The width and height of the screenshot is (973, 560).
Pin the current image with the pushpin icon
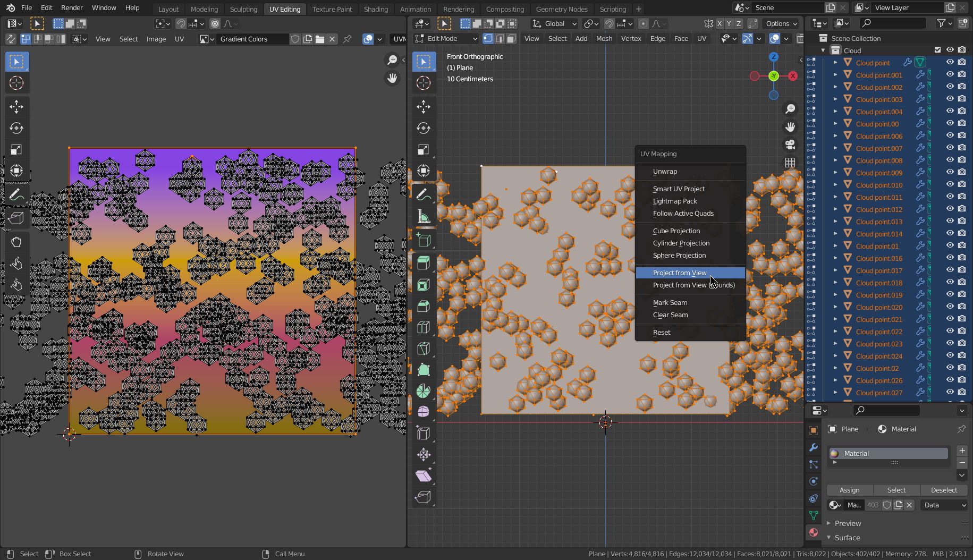pos(348,39)
